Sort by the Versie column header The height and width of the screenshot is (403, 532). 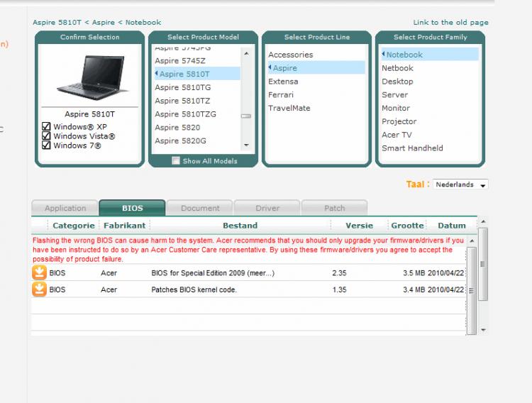tap(360, 226)
